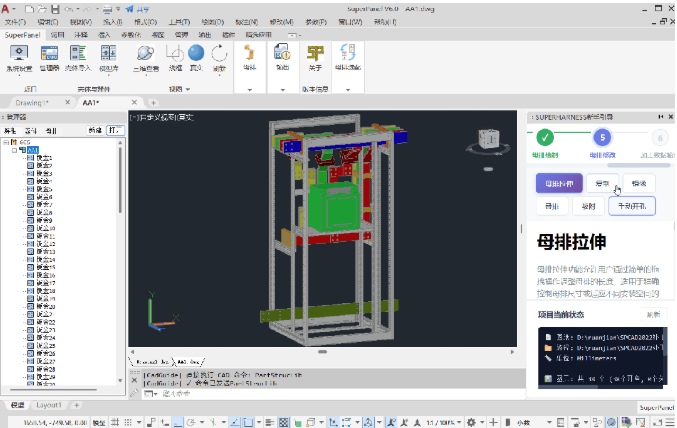Click the wireframe view icon
Image resolution: width=677 pixels, height=428 pixels.
point(175,54)
